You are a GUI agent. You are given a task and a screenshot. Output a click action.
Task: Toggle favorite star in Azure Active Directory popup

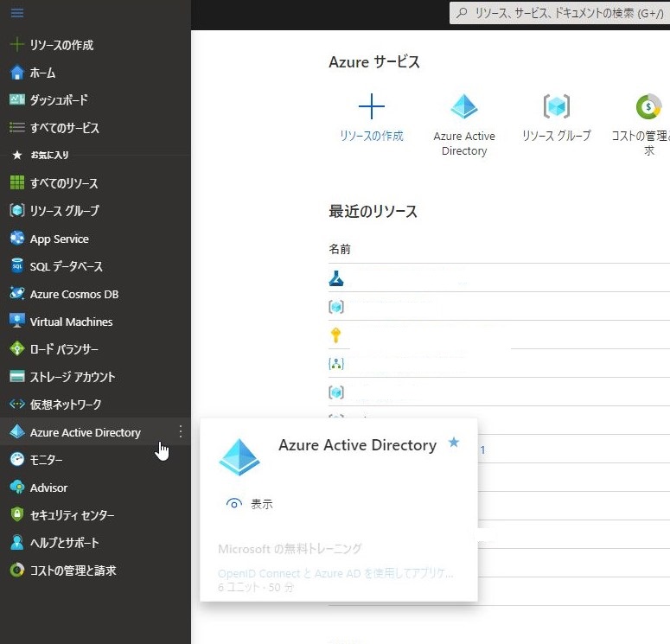pyautogui.click(x=454, y=443)
